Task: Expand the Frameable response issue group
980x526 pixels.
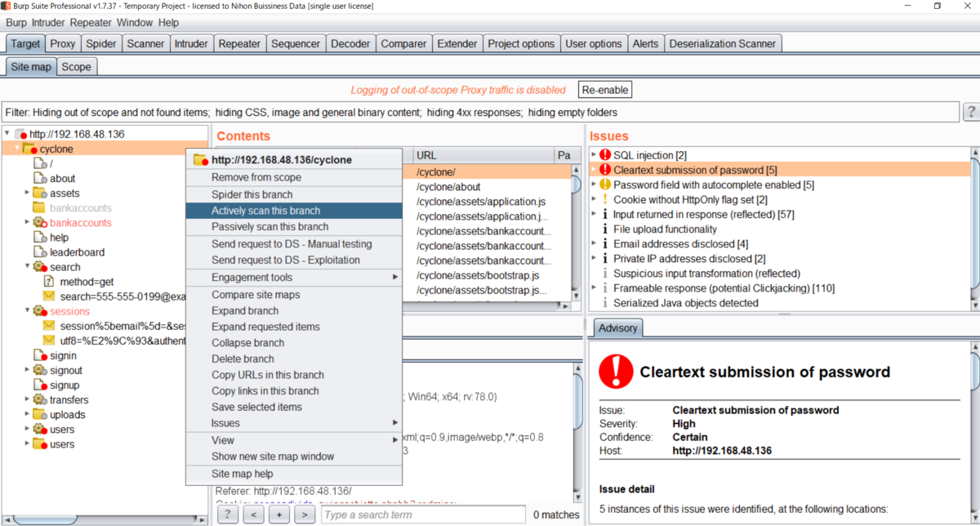Action: (x=594, y=288)
